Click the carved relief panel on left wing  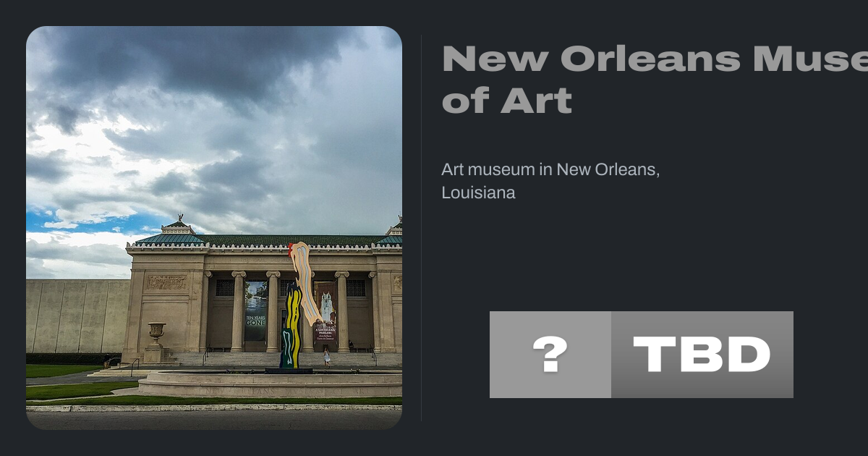click(x=166, y=282)
